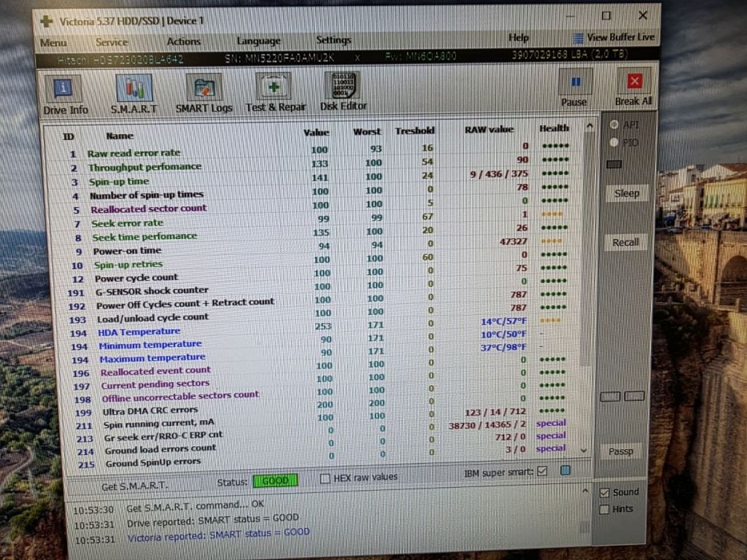This screenshot has width=747, height=560.
Task: Open the S.M.A.R.T tab
Action: point(134,95)
